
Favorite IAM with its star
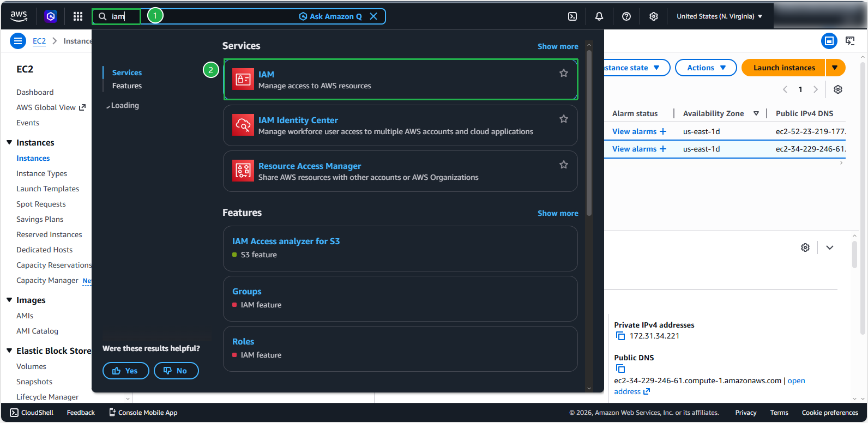click(x=564, y=73)
